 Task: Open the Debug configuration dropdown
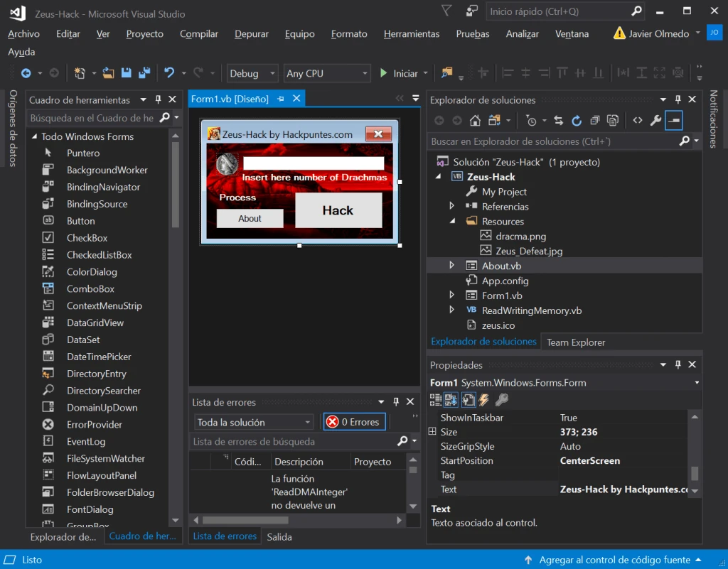pos(252,73)
